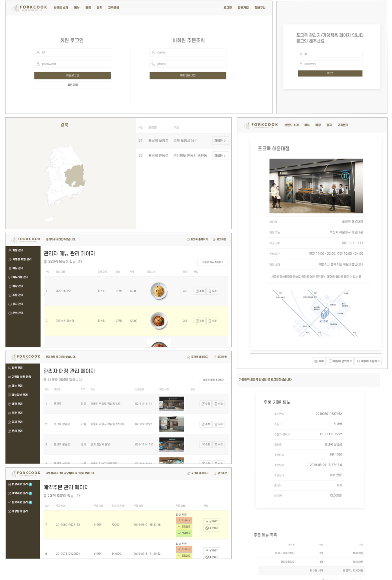392x580 pixels.
Task: Log out from the store management page
Action: (x=220, y=357)
